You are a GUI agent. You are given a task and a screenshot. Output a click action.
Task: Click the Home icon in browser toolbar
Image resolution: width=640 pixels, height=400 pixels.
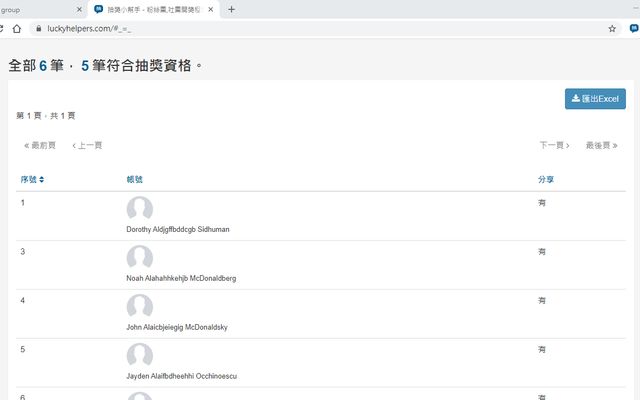point(17,29)
